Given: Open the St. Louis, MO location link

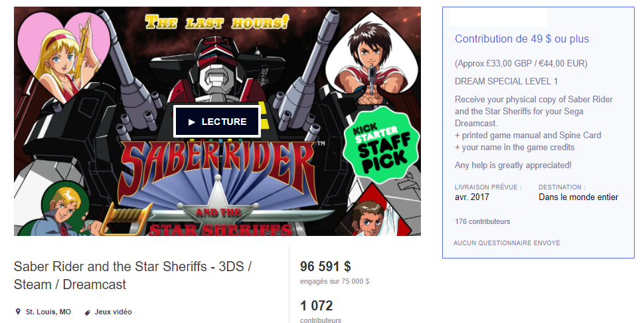Looking at the screenshot, I should pos(48,312).
